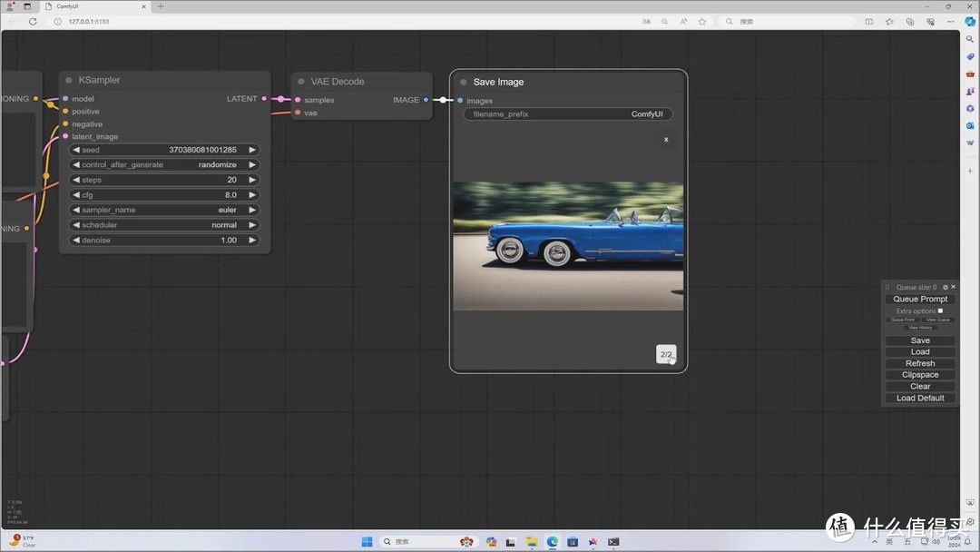Open the queue panel settings gear
The width and height of the screenshot is (980, 552).
point(945,287)
